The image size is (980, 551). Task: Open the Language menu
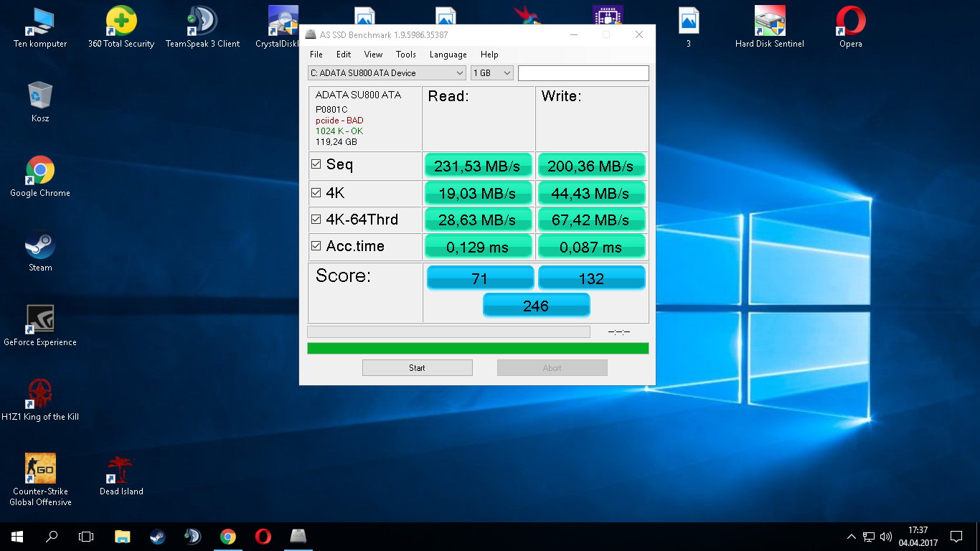448,55
